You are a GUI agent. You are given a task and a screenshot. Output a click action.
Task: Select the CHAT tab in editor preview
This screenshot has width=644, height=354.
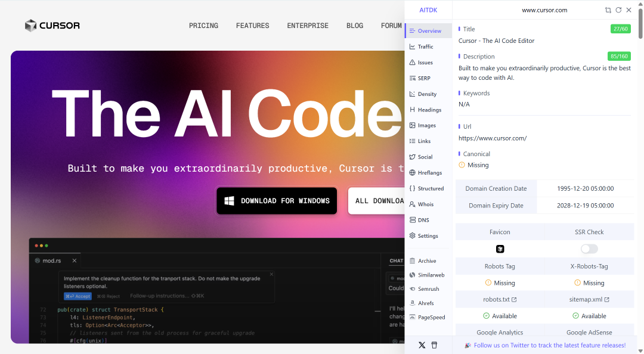397,261
